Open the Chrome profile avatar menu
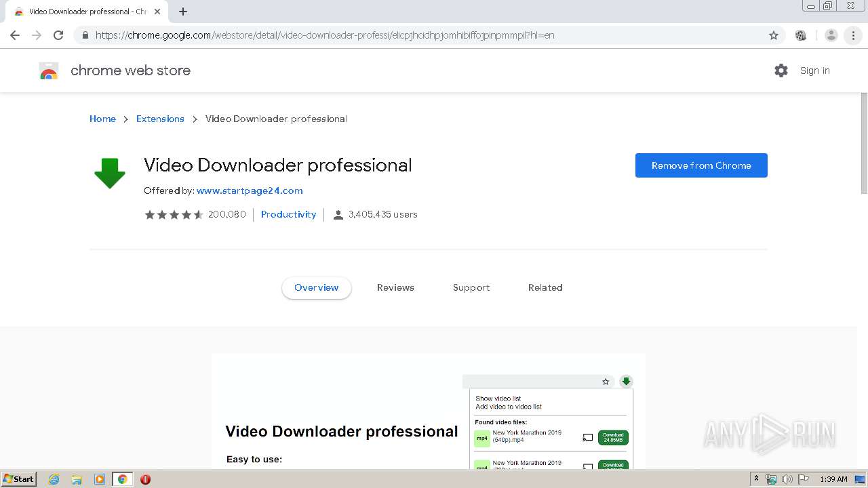The image size is (868, 488). point(831,35)
